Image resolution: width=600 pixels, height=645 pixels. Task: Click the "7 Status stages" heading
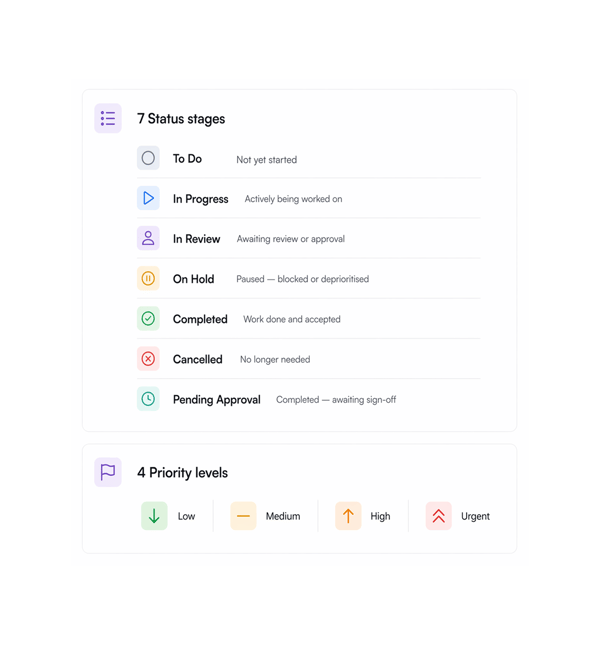click(x=181, y=119)
